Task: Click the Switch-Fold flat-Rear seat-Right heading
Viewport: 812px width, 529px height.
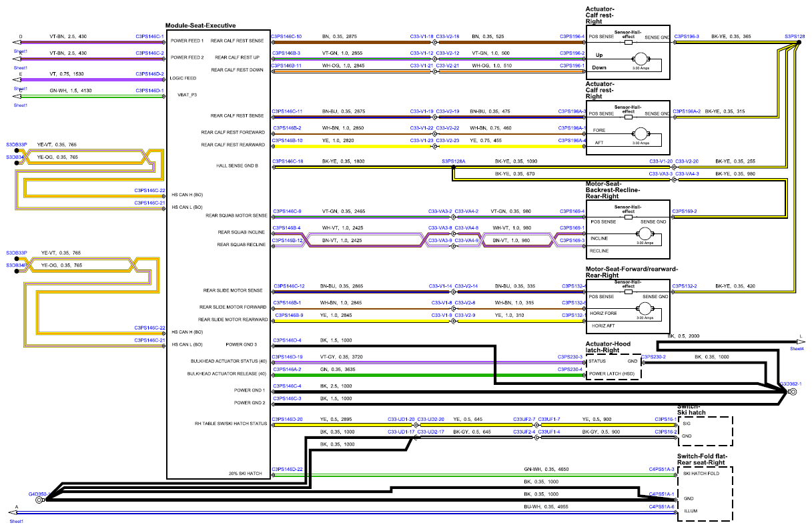Action: (701, 459)
